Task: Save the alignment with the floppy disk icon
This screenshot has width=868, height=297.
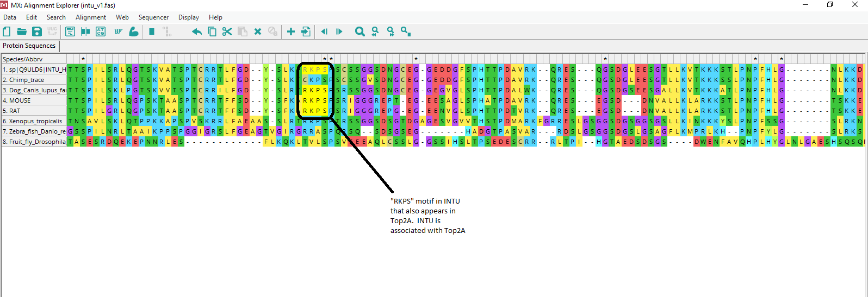Action: pos(37,31)
